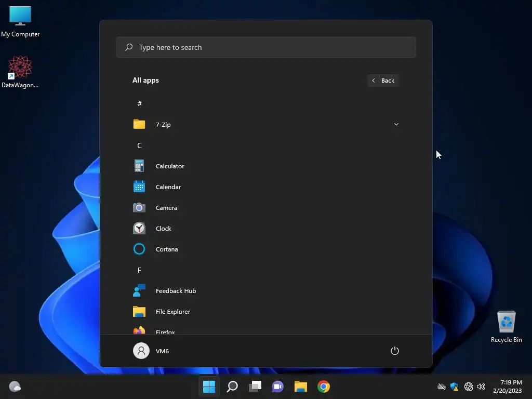Select the Recycle Bin desktop icon
This screenshot has height=399, width=532.
point(506,327)
